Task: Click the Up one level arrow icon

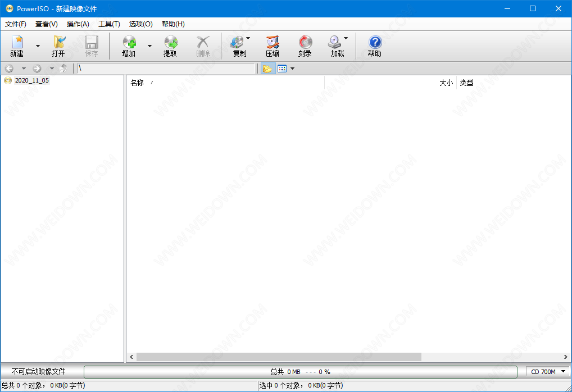Action: [64, 68]
